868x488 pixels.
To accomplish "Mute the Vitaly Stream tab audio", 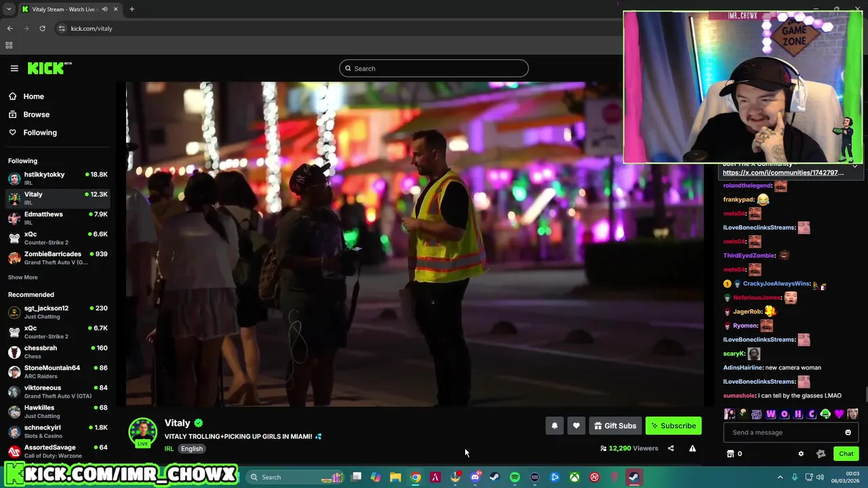I will 104,9.
